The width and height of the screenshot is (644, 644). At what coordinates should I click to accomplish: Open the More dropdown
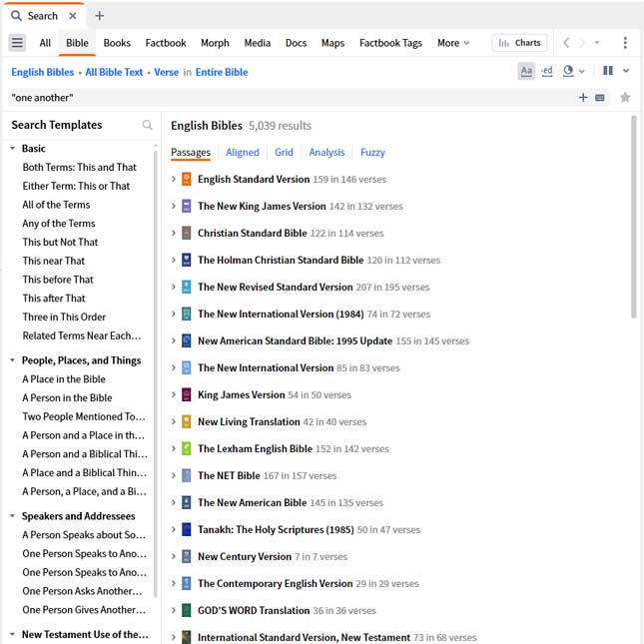click(x=453, y=43)
